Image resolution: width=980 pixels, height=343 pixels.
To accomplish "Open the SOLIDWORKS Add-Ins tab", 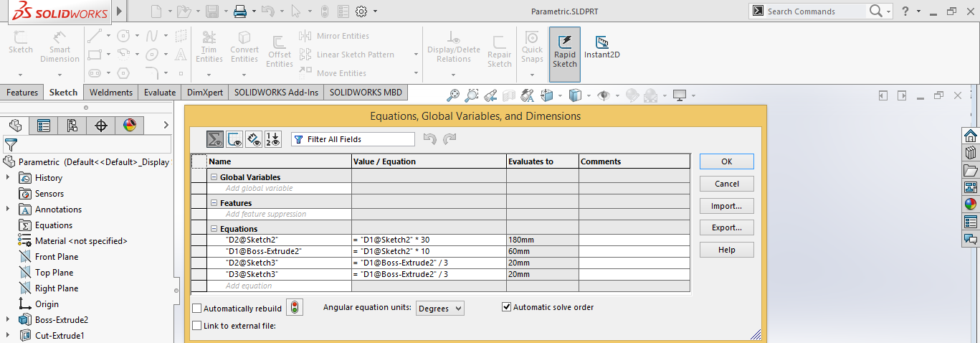I will tap(276, 93).
